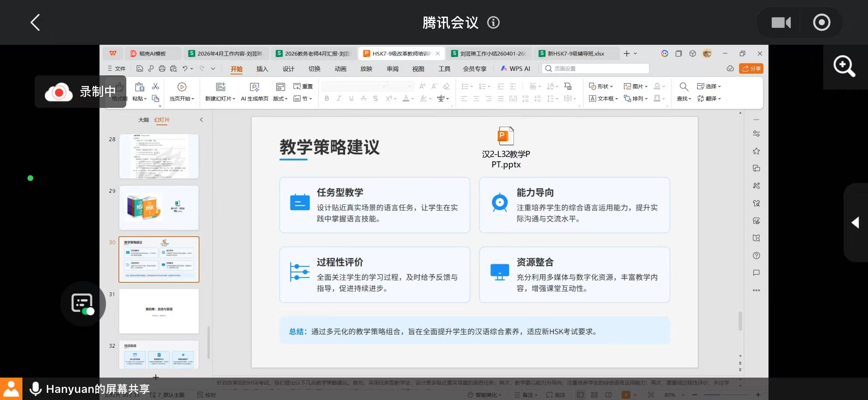Tap the camera video icon
This screenshot has width=868, height=400.
click(781, 23)
